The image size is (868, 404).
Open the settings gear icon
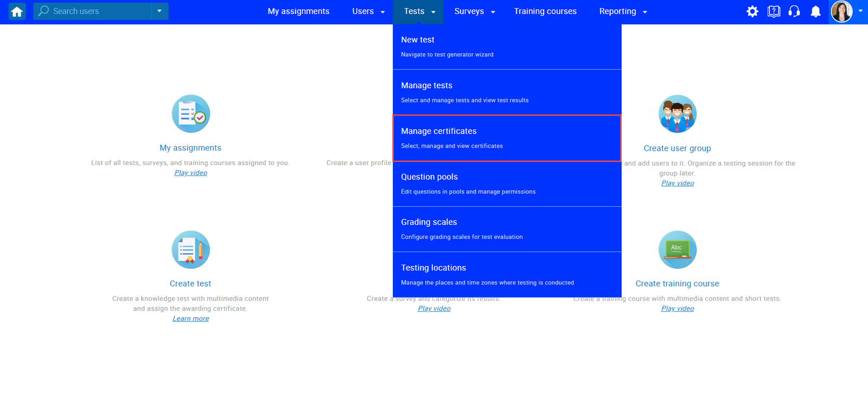[752, 11]
